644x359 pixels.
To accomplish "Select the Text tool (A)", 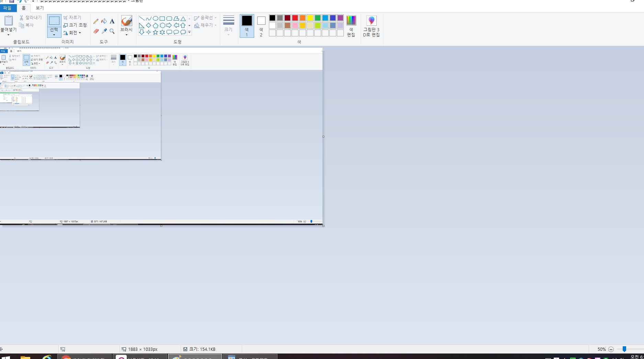I will click(112, 21).
